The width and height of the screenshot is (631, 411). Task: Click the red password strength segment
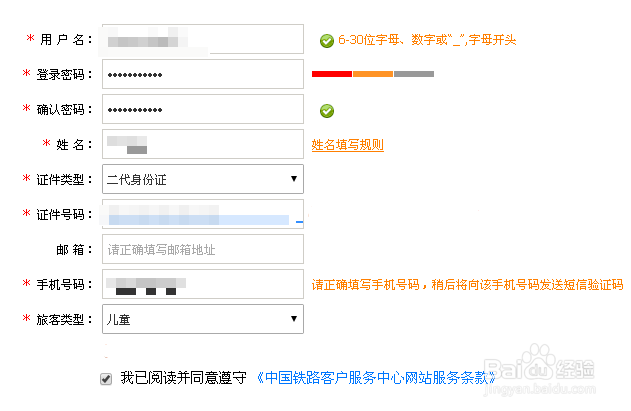point(332,74)
